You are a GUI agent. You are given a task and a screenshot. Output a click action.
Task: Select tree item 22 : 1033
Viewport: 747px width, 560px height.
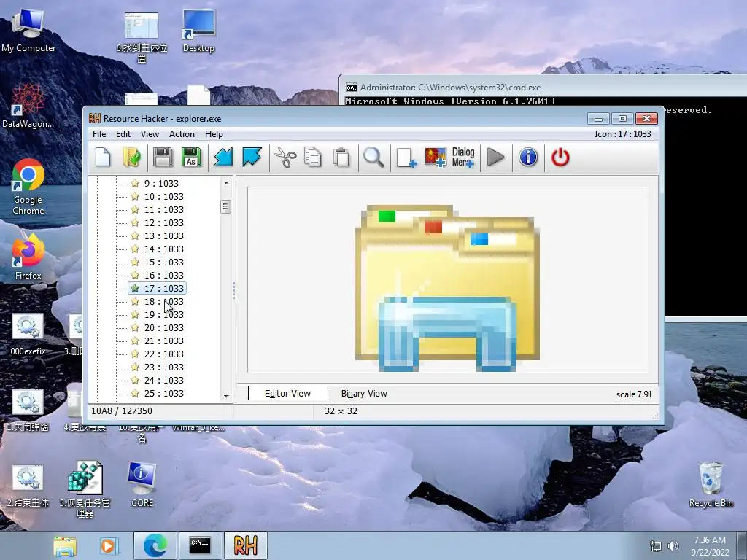coord(164,354)
